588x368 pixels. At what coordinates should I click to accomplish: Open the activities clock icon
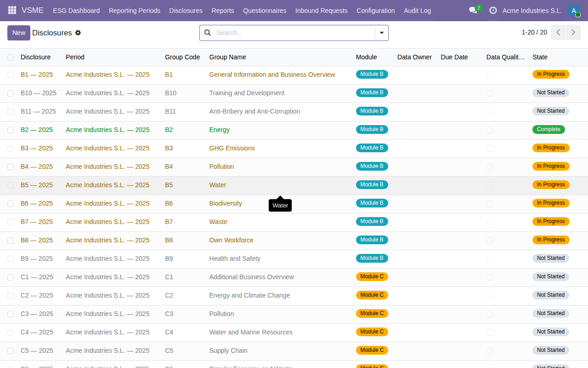(493, 10)
